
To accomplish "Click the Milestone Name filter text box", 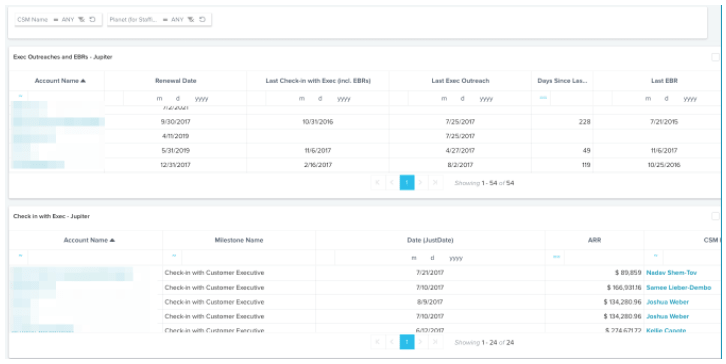I will click(x=248, y=257).
